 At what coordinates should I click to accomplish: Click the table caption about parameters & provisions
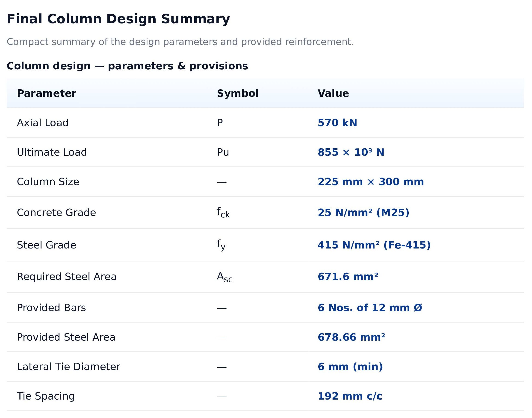coord(127,66)
